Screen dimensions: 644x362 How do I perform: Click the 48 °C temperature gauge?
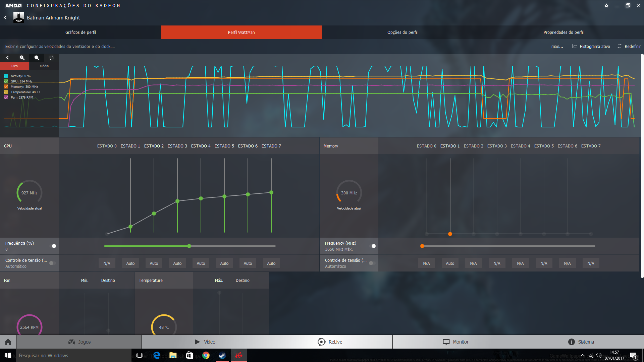164,325
